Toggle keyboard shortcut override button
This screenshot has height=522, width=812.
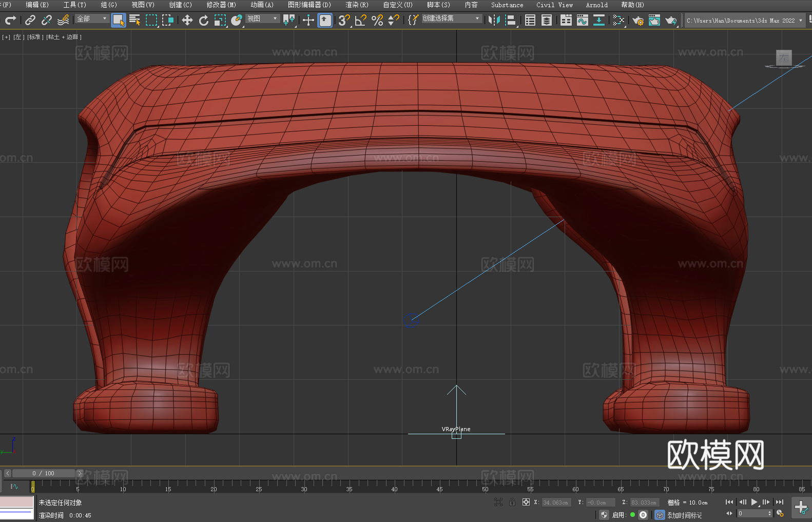325,20
